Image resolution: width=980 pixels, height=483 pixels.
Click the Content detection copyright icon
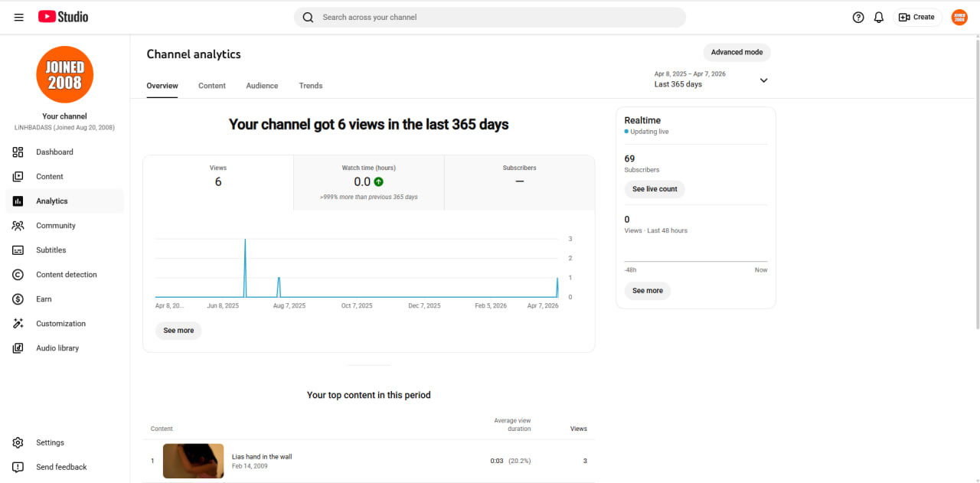coord(18,275)
